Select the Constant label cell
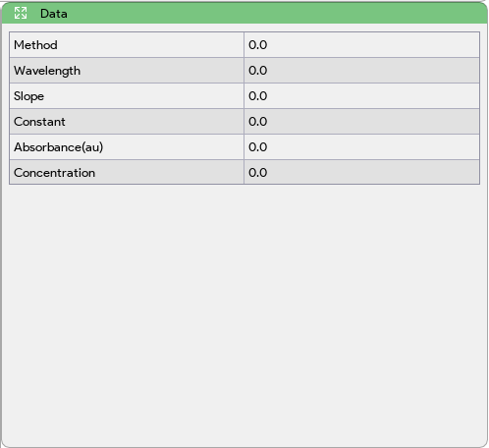The image size is (489, 448). (127, 122)
